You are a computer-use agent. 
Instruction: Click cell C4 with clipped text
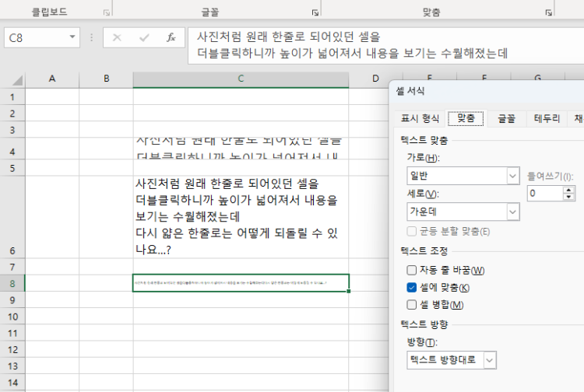tap(241, 149)
